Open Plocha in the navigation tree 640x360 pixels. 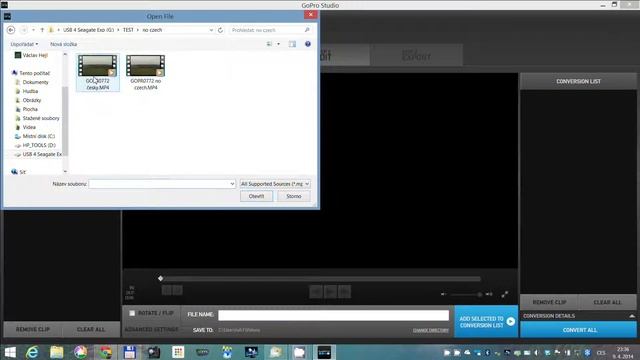[x=30, y=109]
